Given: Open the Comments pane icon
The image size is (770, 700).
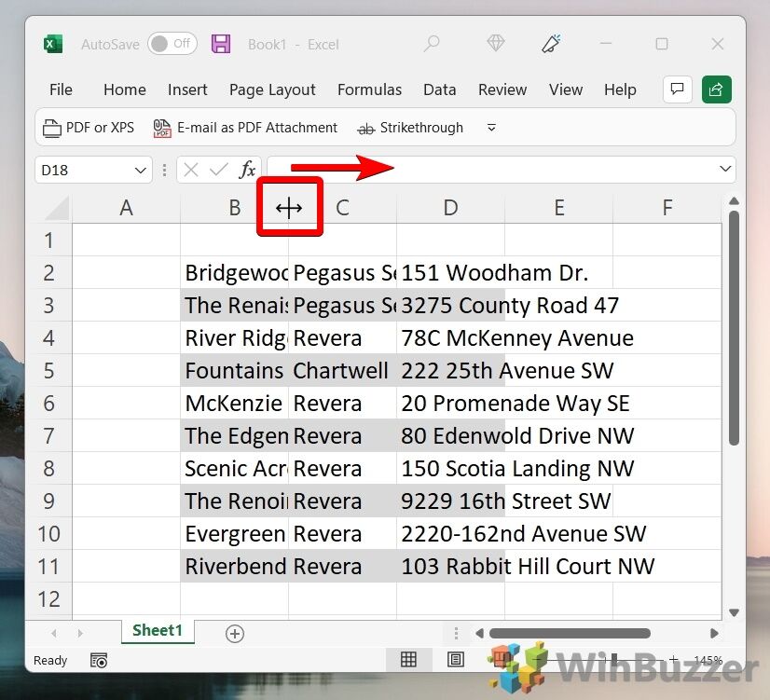Looking at the screenshot, I should click(x=677, y=89).
